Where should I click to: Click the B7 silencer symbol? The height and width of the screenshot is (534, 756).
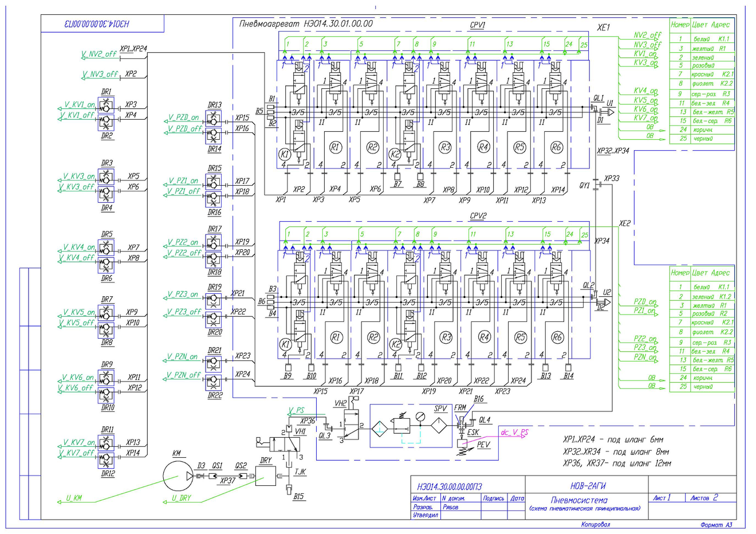pyautogui.click(x=397, y=175)
